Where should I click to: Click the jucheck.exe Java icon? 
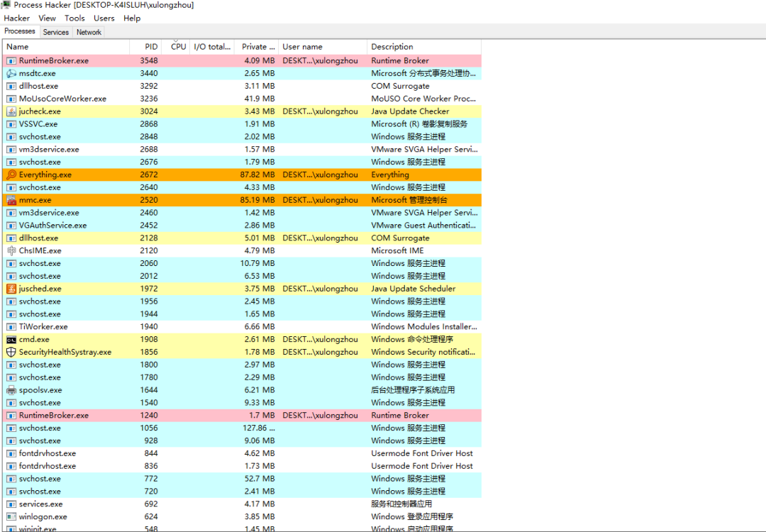point(11,111)
